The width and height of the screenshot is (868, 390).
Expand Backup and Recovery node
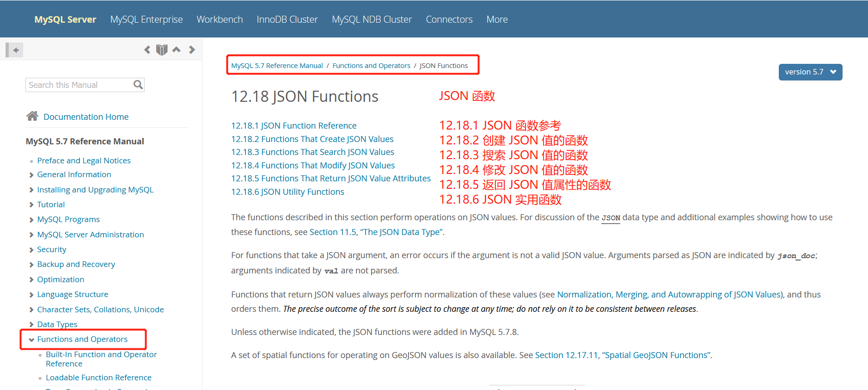coord(31,265)
